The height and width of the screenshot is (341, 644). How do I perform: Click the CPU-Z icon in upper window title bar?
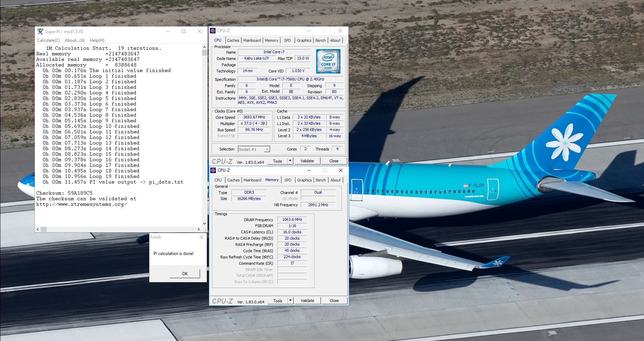[x=213, y=31]
